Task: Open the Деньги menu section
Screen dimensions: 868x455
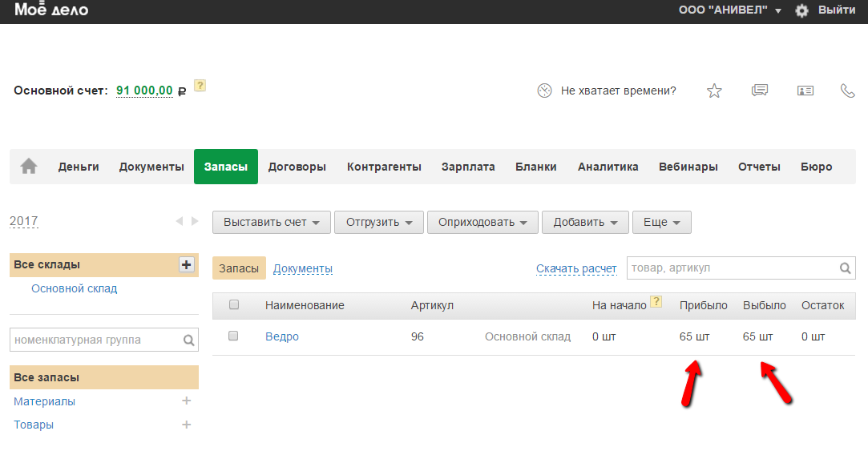Action: 79,167
